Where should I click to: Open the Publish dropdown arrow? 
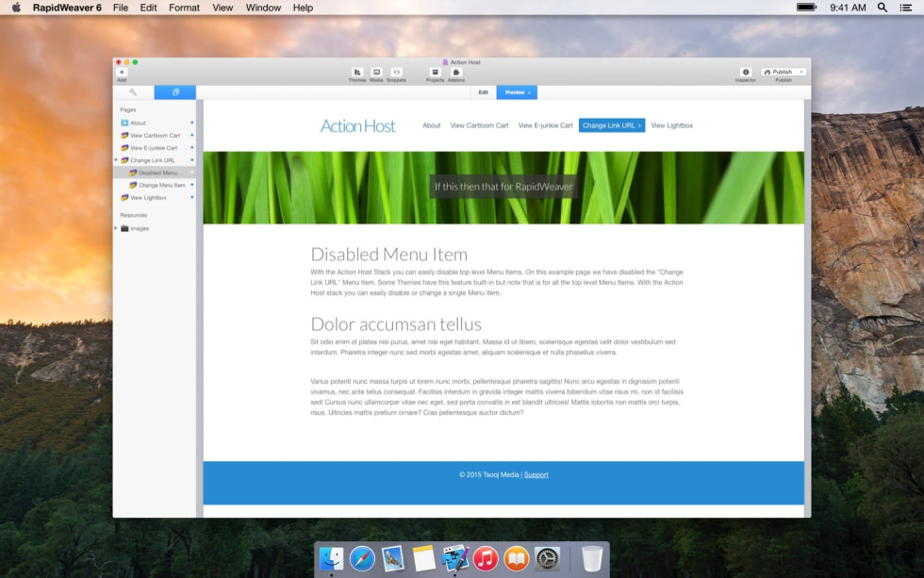[x=801, y=72]
